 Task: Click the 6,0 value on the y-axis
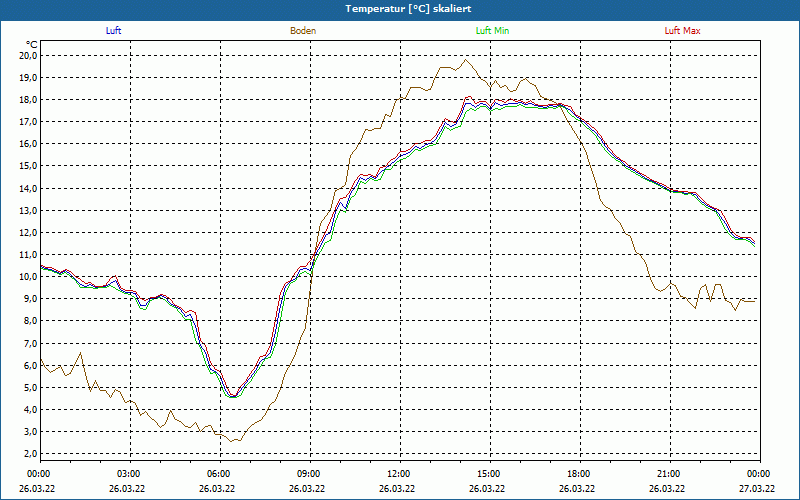[30, 365]
